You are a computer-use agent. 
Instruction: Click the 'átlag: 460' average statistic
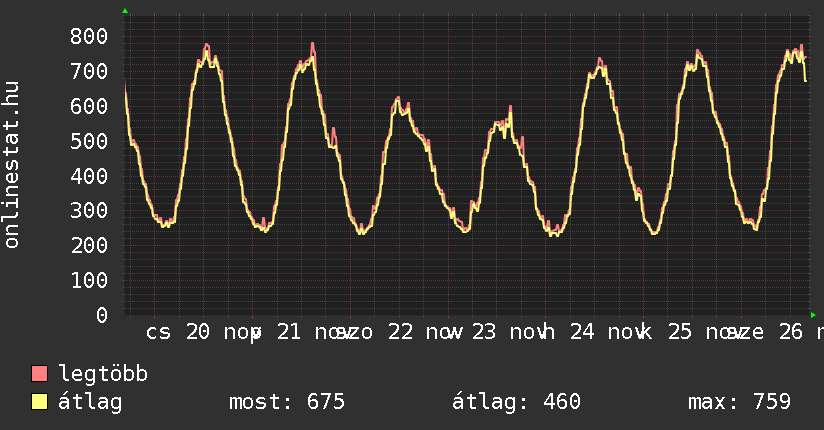516,402
